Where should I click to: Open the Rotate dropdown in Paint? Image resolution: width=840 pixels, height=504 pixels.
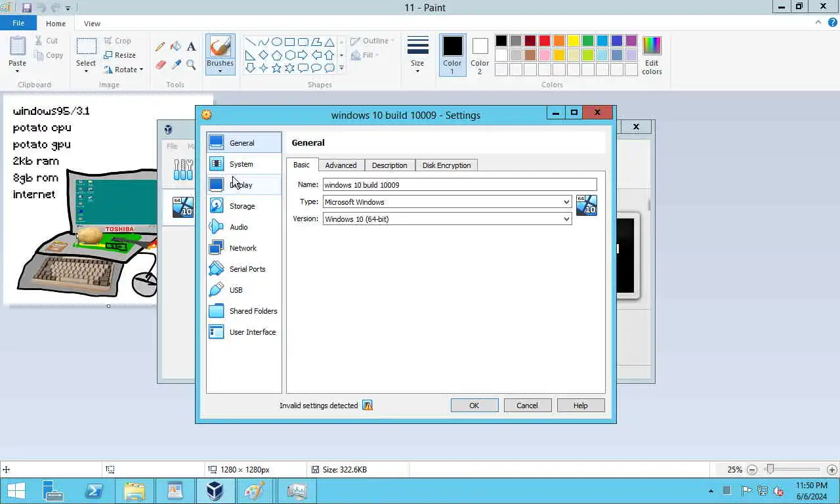(124, 70)
